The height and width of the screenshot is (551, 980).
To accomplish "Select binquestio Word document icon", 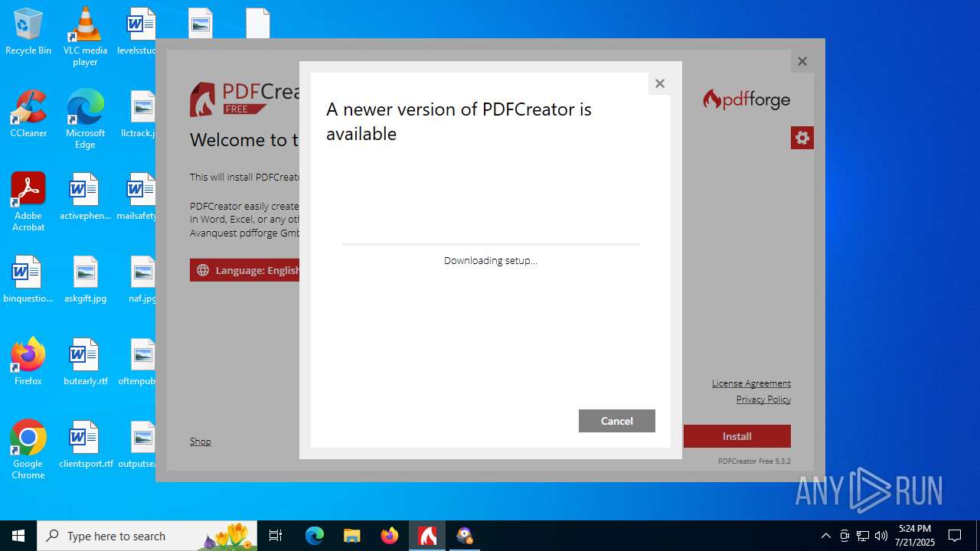I will (x=28, y=280).
